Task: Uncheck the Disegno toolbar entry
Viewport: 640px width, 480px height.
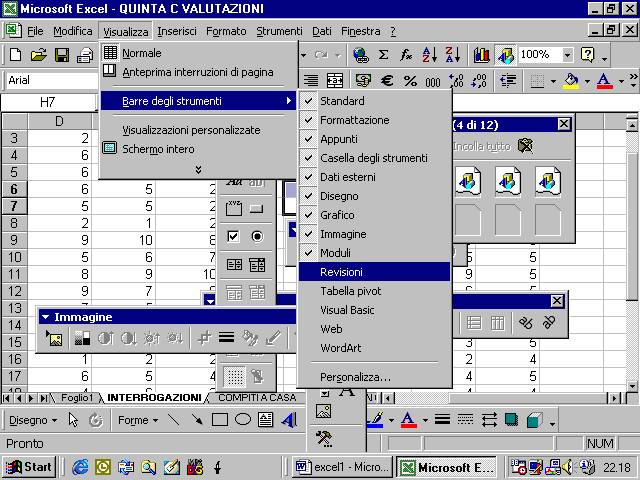Action: coord(375,196)
